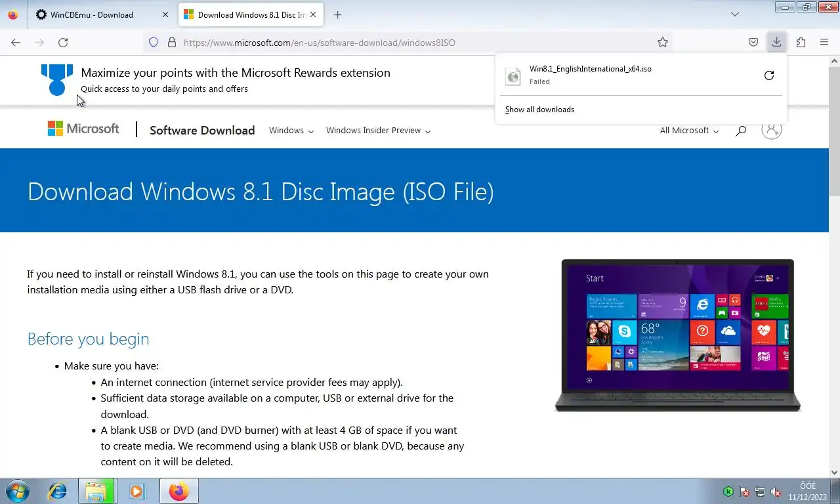Open the Windows Start orb

(x=18, y=491)
